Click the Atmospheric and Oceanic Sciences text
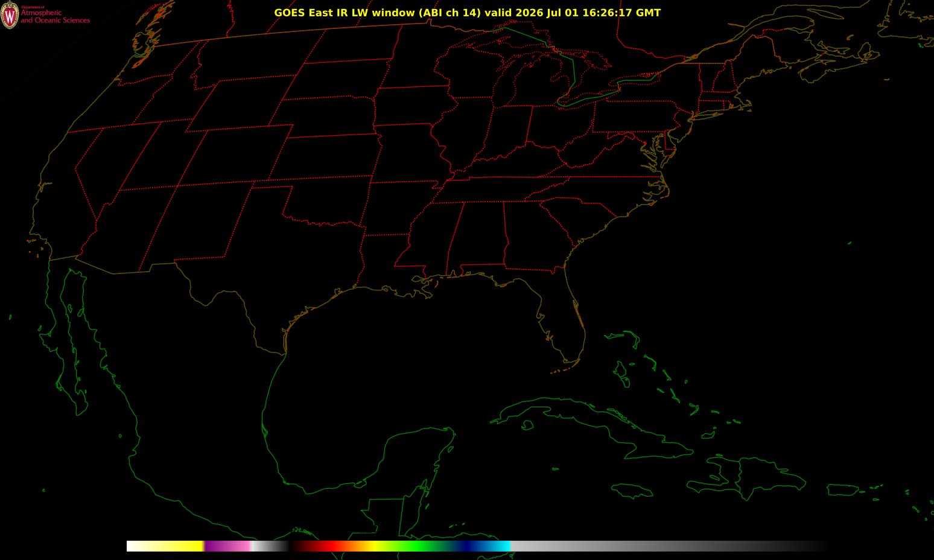 pos(55,16)
